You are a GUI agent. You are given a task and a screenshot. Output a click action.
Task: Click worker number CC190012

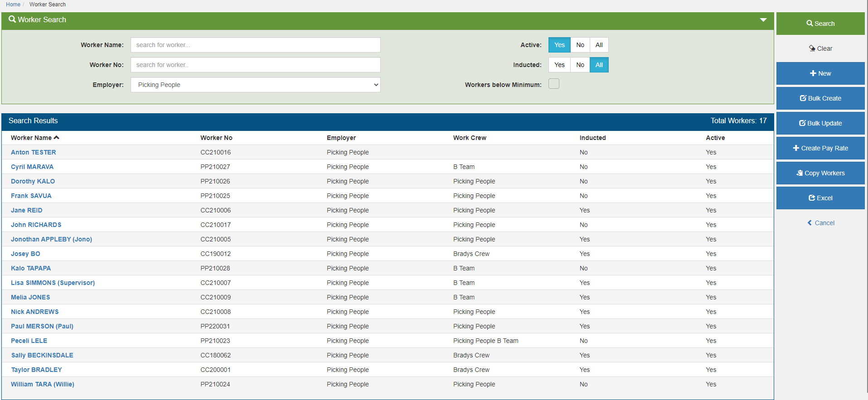click(216, 254)
